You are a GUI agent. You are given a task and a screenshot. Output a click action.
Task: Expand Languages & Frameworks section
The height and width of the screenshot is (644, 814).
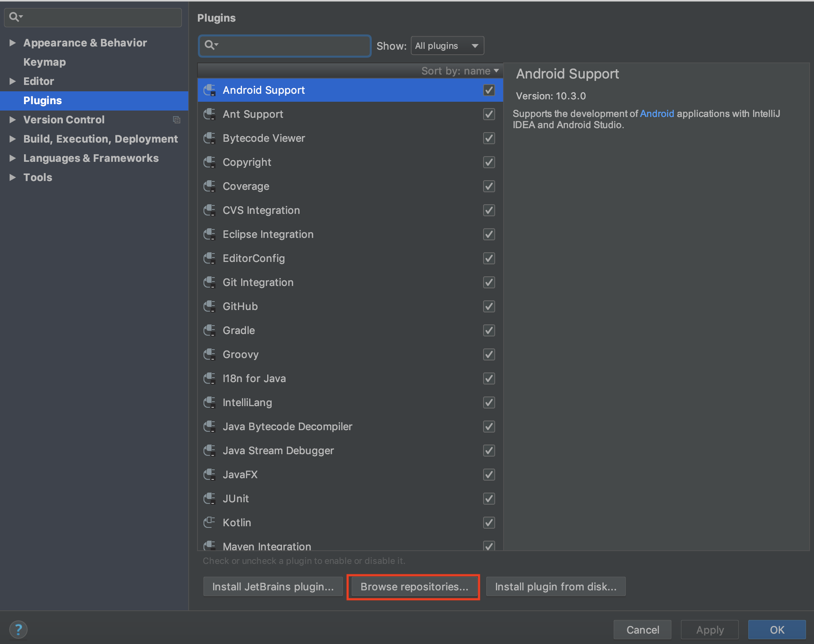coord(12,158)
